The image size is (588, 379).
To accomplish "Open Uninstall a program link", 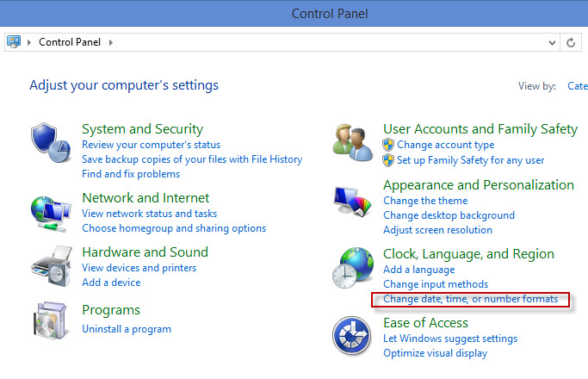I will coord(127,329).
